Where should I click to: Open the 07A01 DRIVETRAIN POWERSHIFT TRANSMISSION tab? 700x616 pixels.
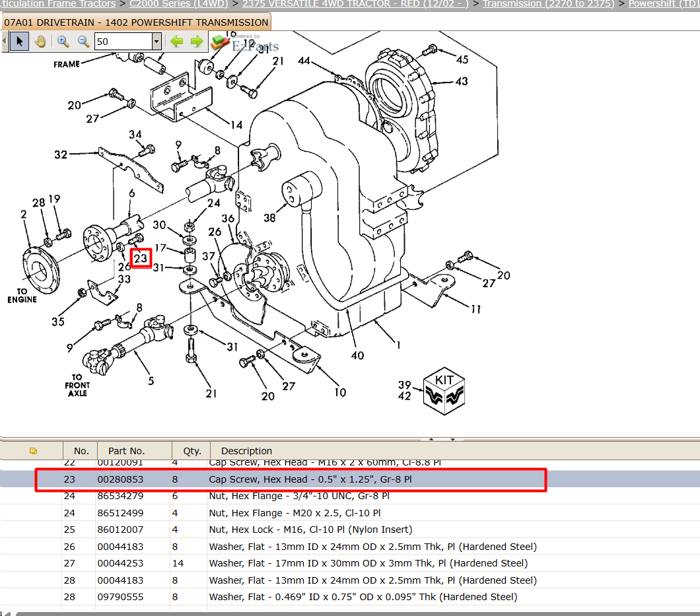[x=136, y=22]
